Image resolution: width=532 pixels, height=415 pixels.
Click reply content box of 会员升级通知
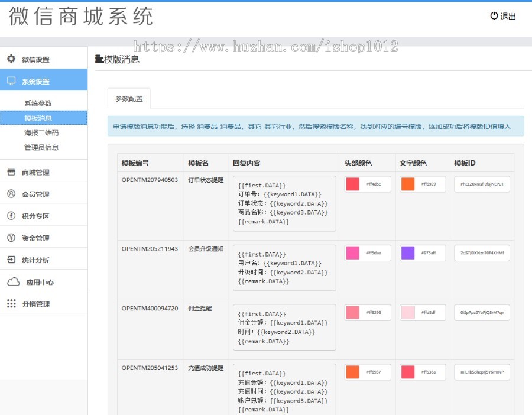pos(284,268)
